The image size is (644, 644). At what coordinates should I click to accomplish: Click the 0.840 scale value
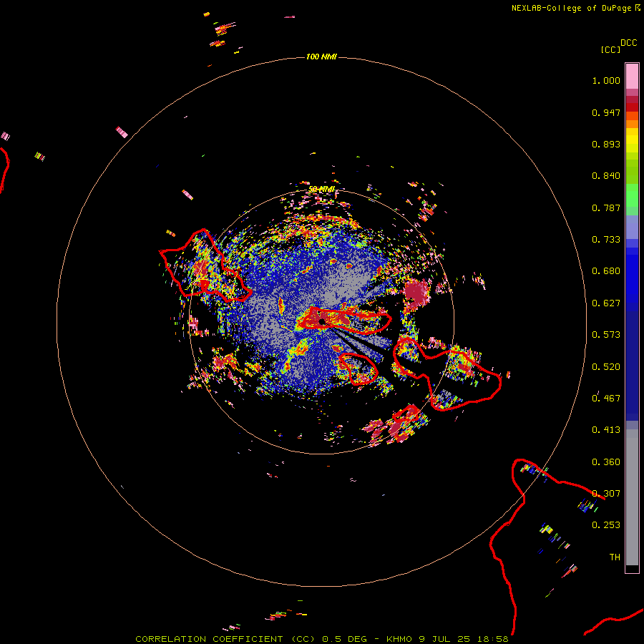tap(606, 176)
